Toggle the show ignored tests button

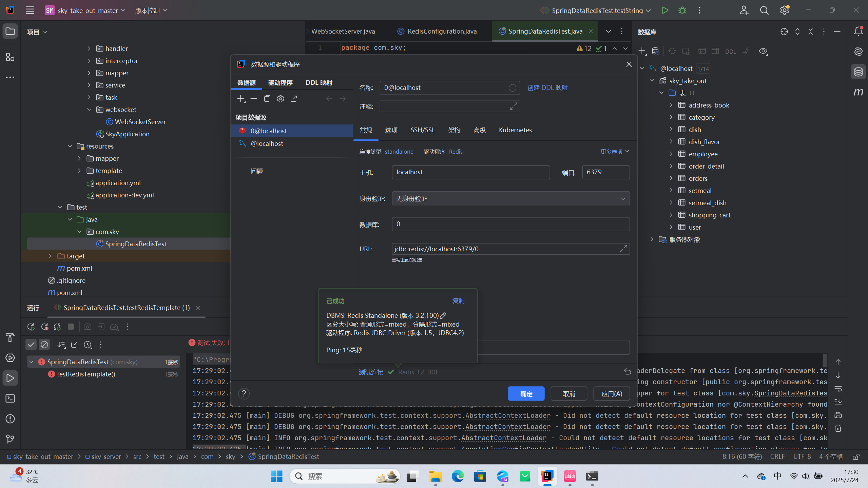(x=44, y=345)
